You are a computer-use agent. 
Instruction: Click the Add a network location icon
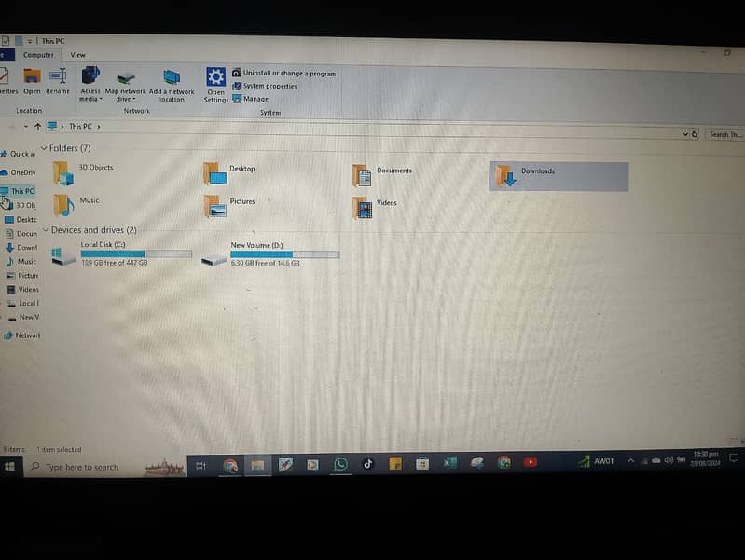[x=172, y=77]
